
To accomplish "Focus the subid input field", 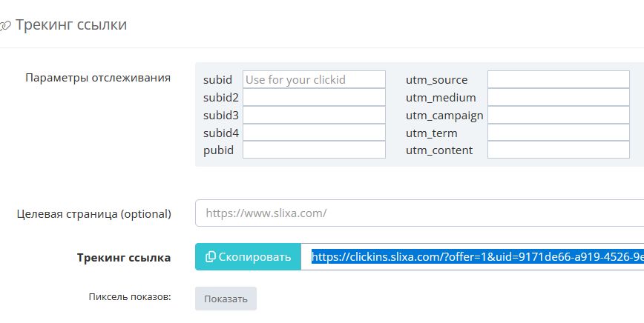I will tap(314, 79).
